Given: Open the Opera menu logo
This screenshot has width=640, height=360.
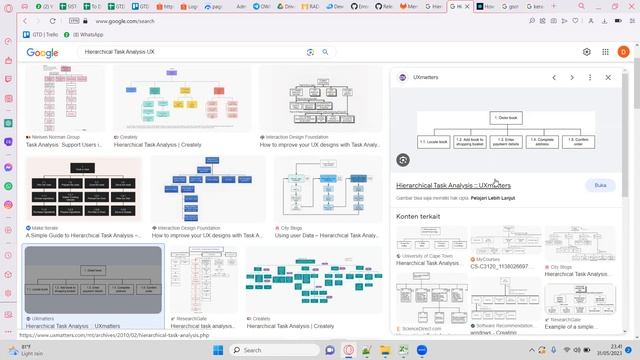Looking at the screenshot, I should [x=8, y=8].
